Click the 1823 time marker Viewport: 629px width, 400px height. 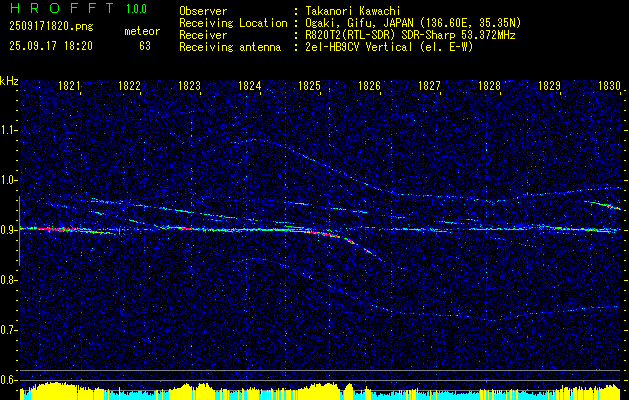coord(189,85)
